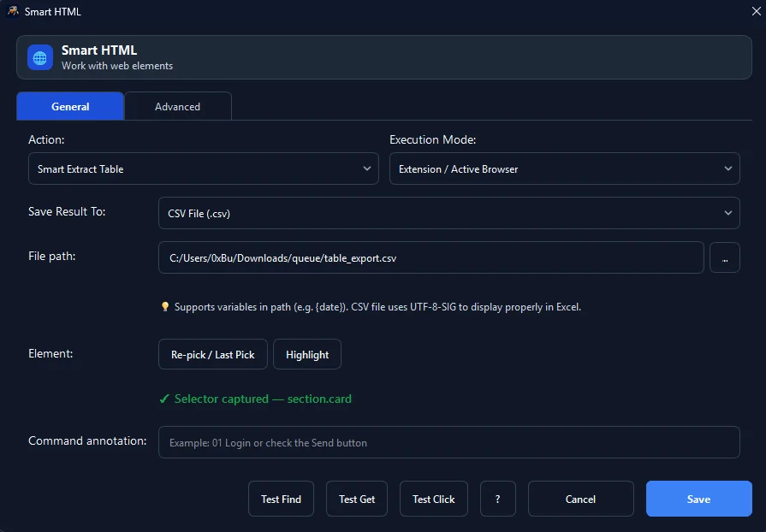The width and height of the screenshot is (766, 532).
Task: Click the app icon in title bar
Action: (x=13, y=11)
